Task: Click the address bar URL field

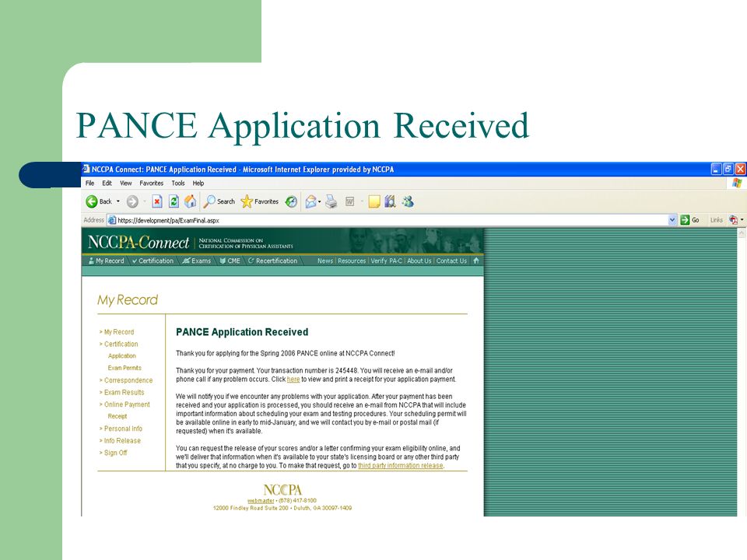Action: (391, 220)
